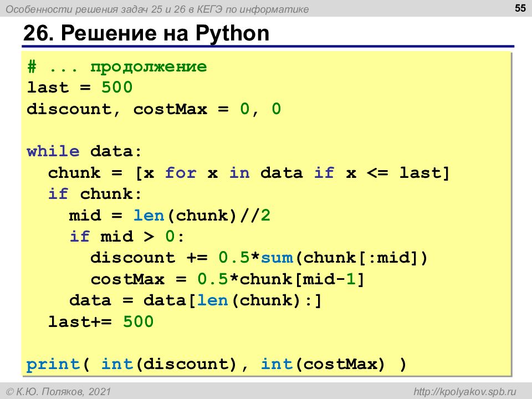This screenshot has height=399, width=532.
Task: Click the line 'while data:'
Action: point(84,151)
